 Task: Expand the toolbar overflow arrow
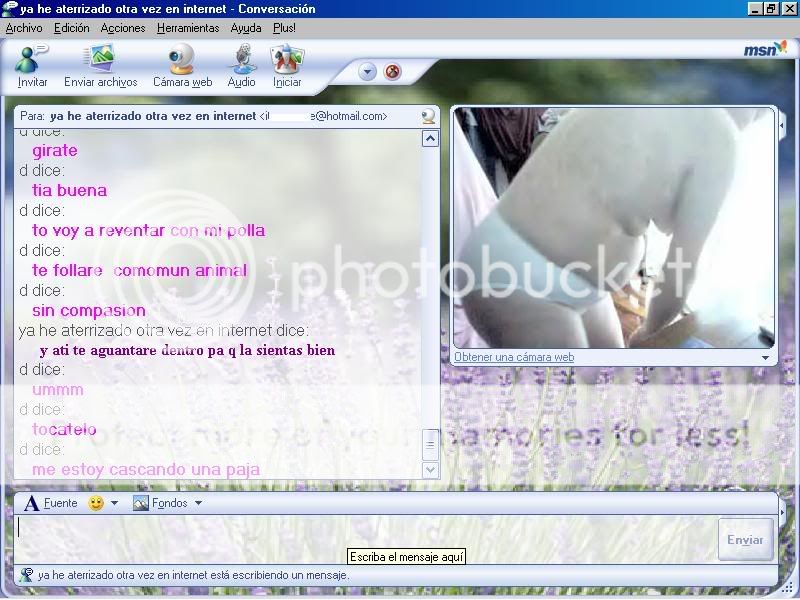(367, 71)
